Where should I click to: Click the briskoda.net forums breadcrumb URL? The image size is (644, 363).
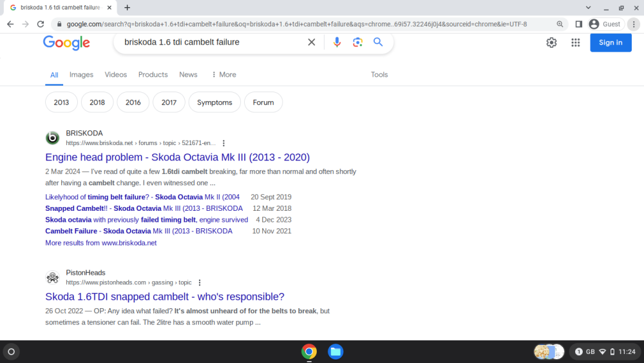point(141,143)
